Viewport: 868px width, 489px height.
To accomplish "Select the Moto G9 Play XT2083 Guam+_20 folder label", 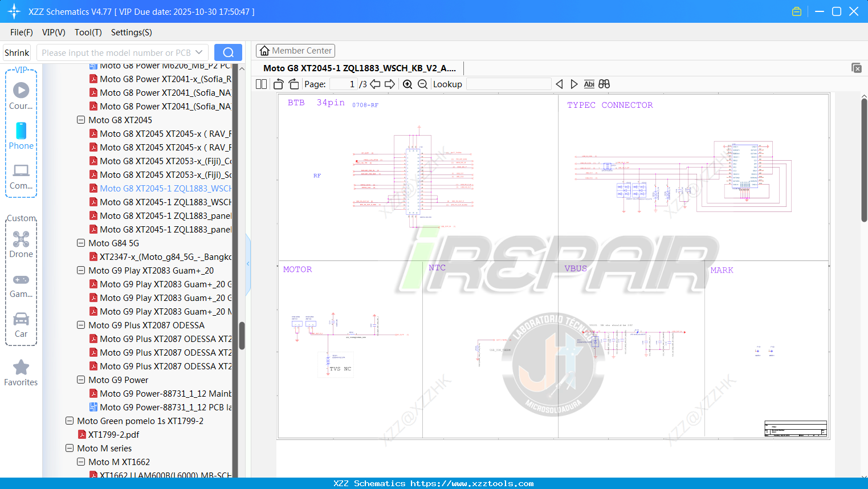I will point(151,270).
